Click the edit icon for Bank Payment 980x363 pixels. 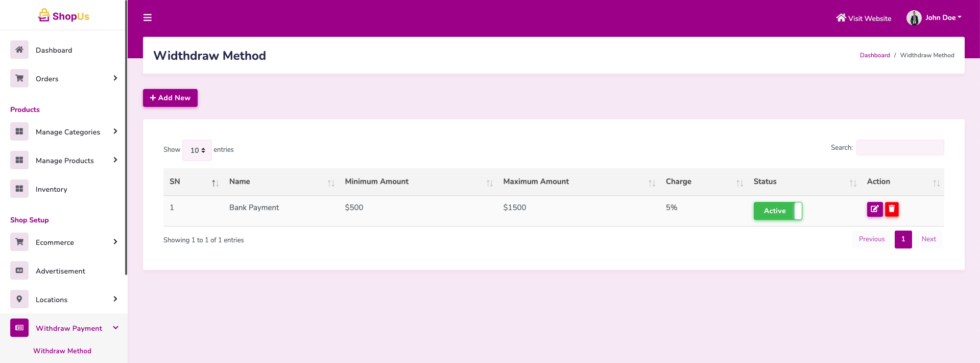pyautogui.click(x=874, y=209)
